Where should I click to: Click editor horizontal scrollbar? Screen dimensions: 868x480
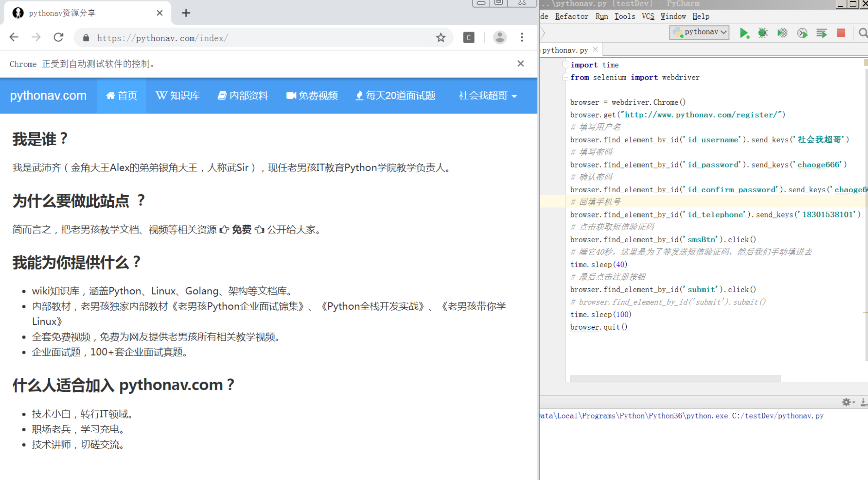675,378
